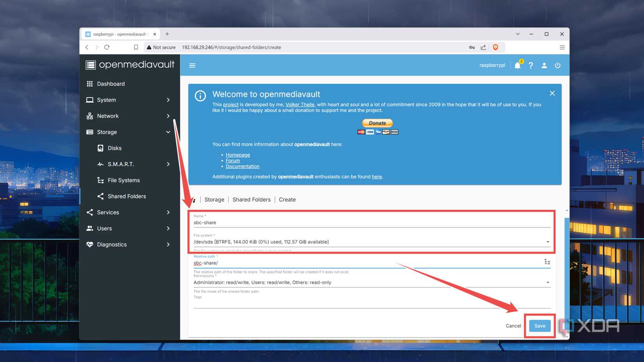Screen dimensions: 644x362
Task: Click the Storage breadcrumb
Action: click(214, 199)
